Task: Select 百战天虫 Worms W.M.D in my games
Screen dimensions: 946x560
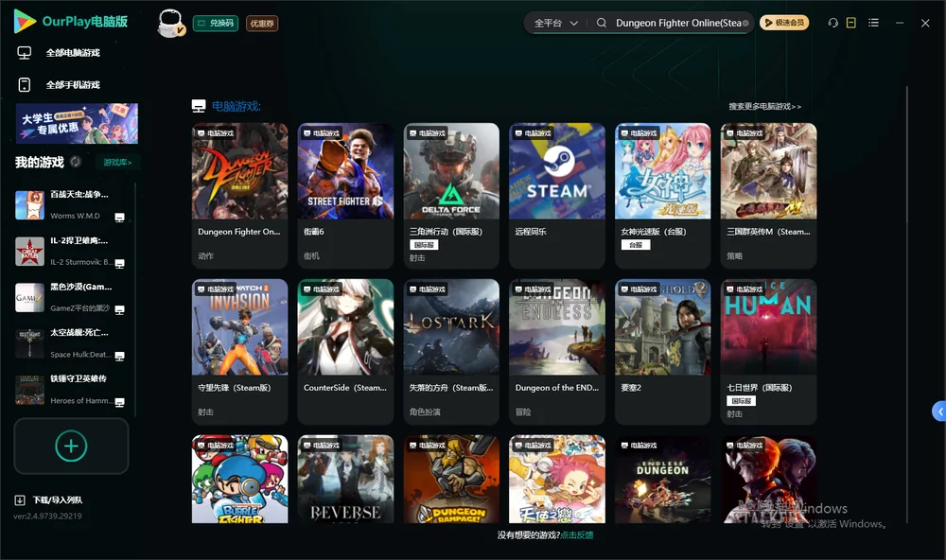Action: 71,205
